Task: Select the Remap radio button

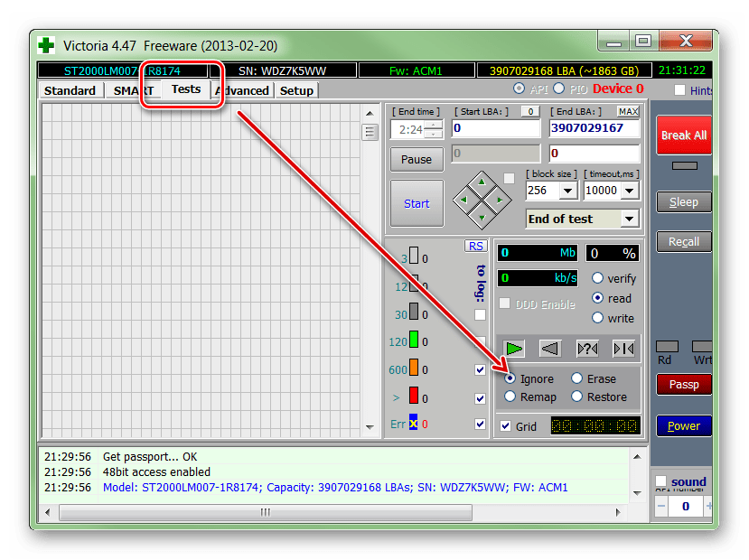Action: 510,397
